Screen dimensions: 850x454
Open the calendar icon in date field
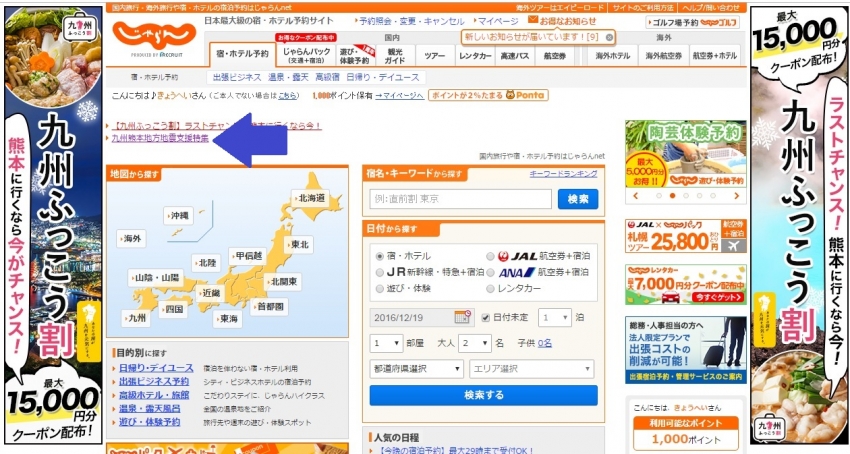click(x=462, y=317)
